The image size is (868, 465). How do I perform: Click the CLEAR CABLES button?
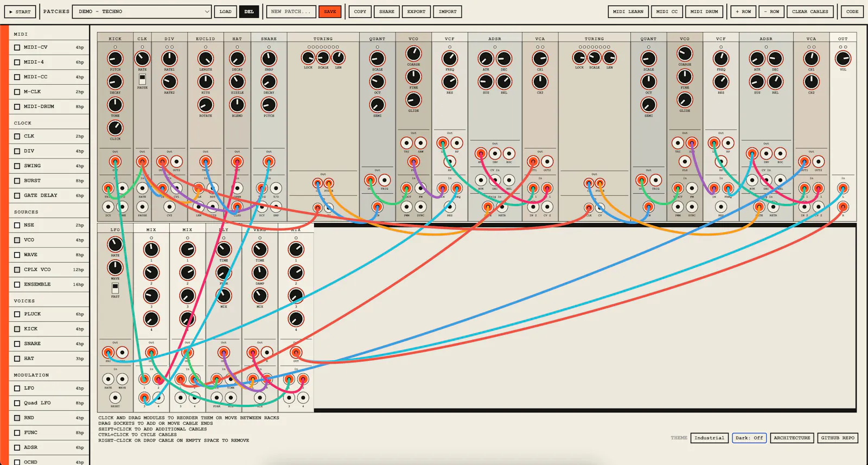coord(810,11)
